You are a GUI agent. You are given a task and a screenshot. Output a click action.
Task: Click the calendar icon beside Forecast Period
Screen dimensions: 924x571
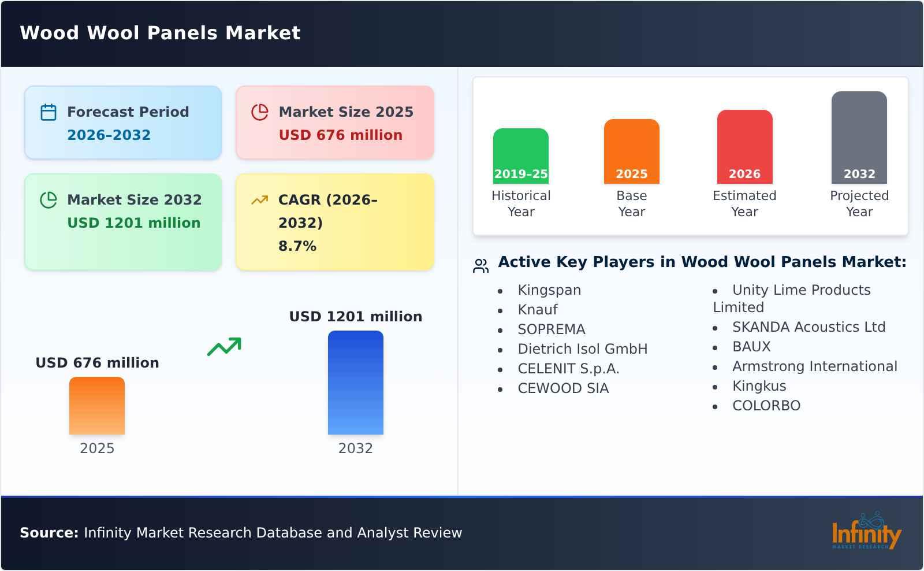point(49,112)
